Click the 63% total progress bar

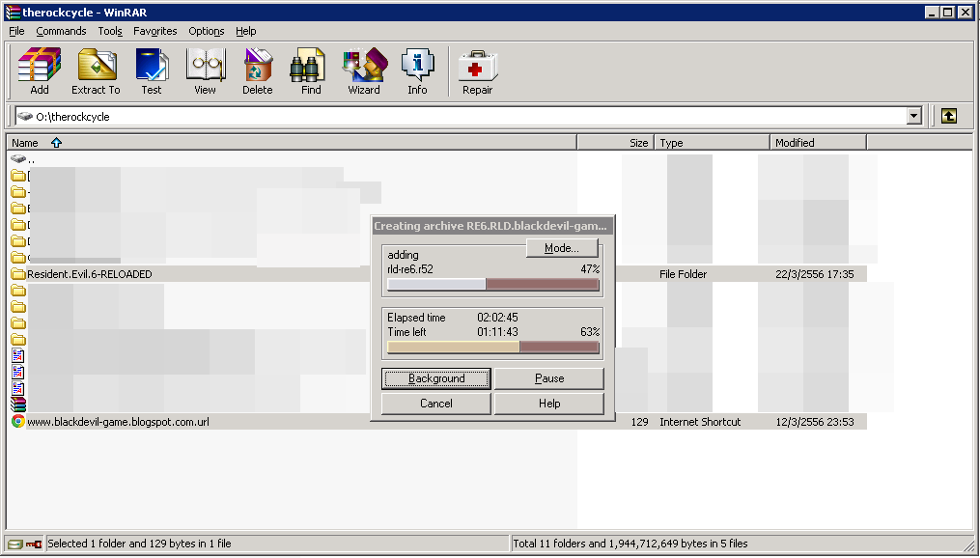493,348
